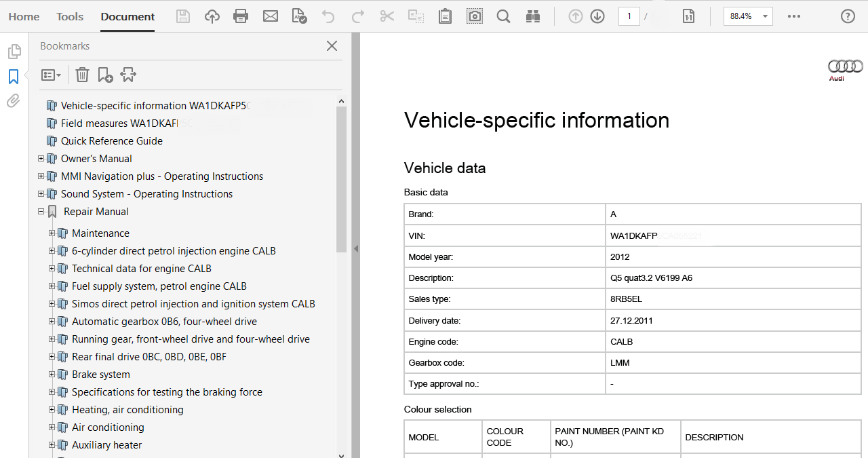Click the page number input field
Viewport: 868px width, 458px height.
point(629,16)
